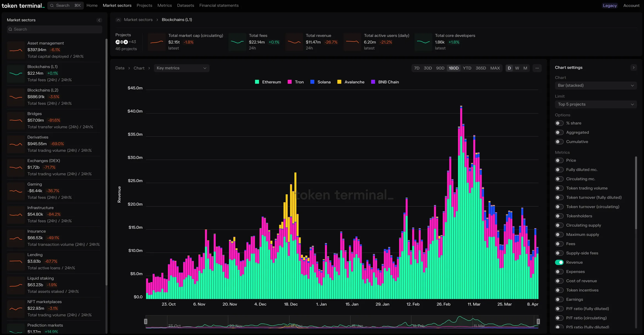
Task: Open the Exchanges (DEX) sector
Action: click(x=54, y=167)
